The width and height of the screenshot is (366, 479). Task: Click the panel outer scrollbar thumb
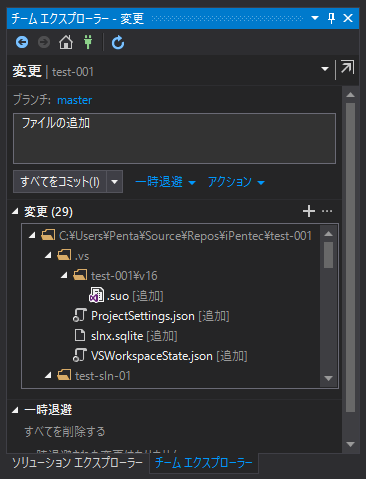(350, 258)
